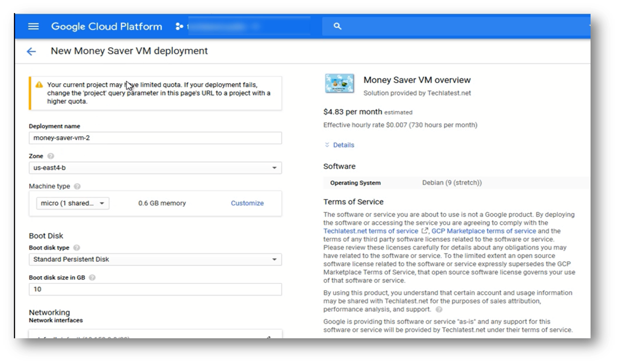
Task: Focus the top search bar
Action: (456, 26)
